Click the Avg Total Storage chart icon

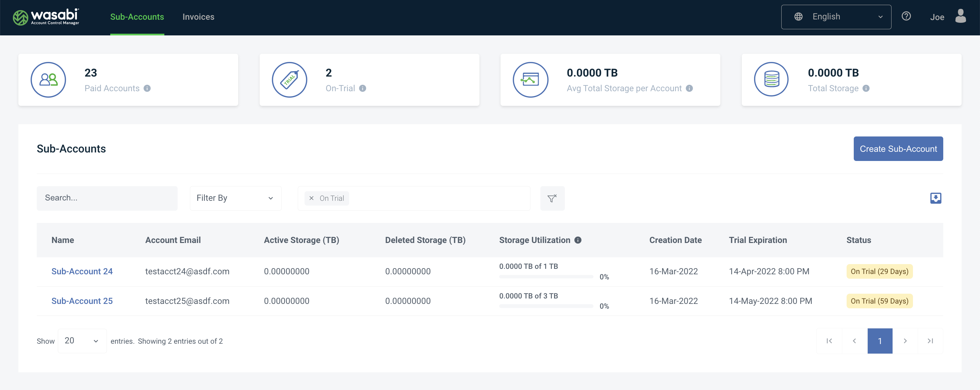pos(530,80)
